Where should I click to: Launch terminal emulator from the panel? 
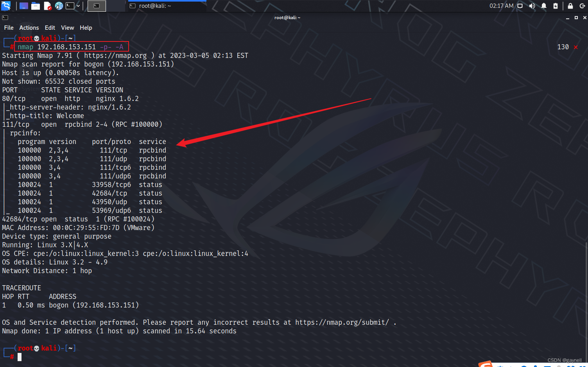pyautogui.click(x=70, y=6)
